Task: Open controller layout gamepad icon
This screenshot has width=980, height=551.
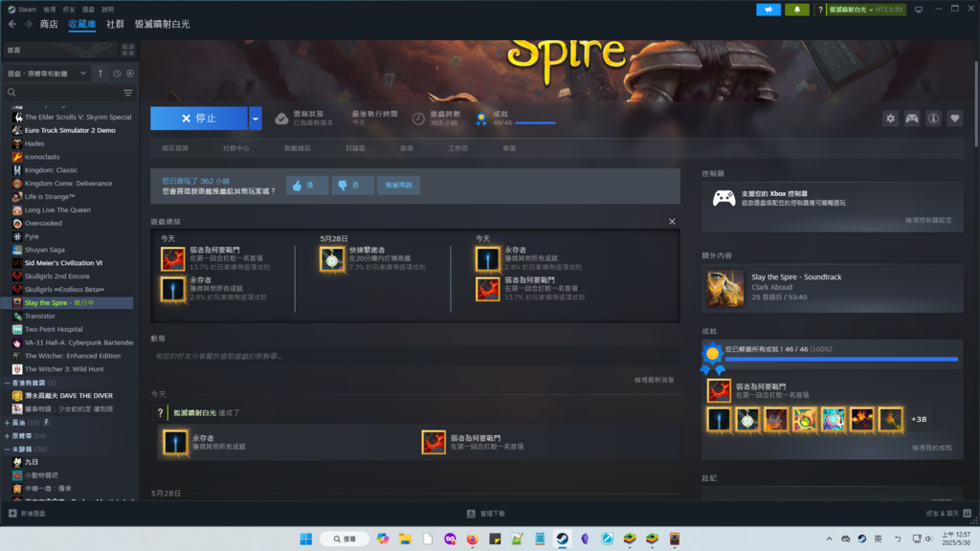Action: (912, 118)
